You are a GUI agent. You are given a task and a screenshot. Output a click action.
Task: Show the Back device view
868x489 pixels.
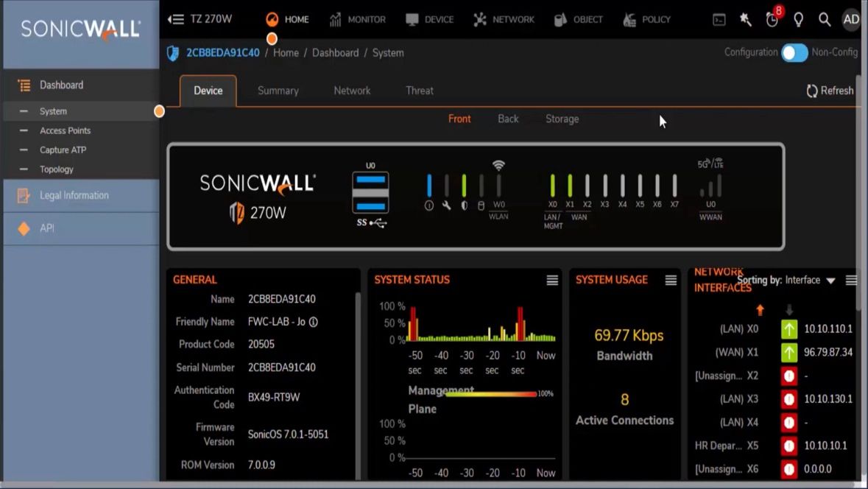pos(508,119)
